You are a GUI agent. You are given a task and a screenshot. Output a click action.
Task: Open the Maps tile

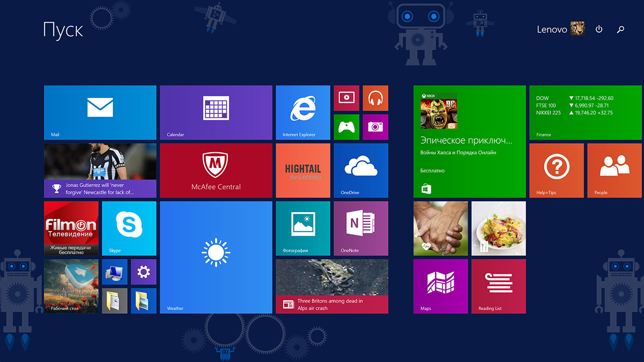click(x=441, y=287)
